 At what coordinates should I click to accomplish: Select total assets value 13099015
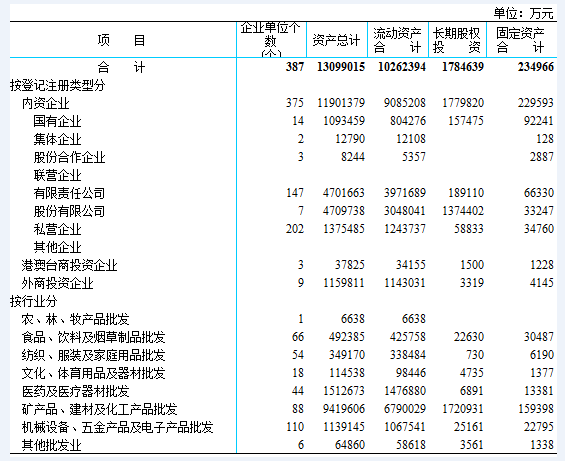tap(341, 67)
